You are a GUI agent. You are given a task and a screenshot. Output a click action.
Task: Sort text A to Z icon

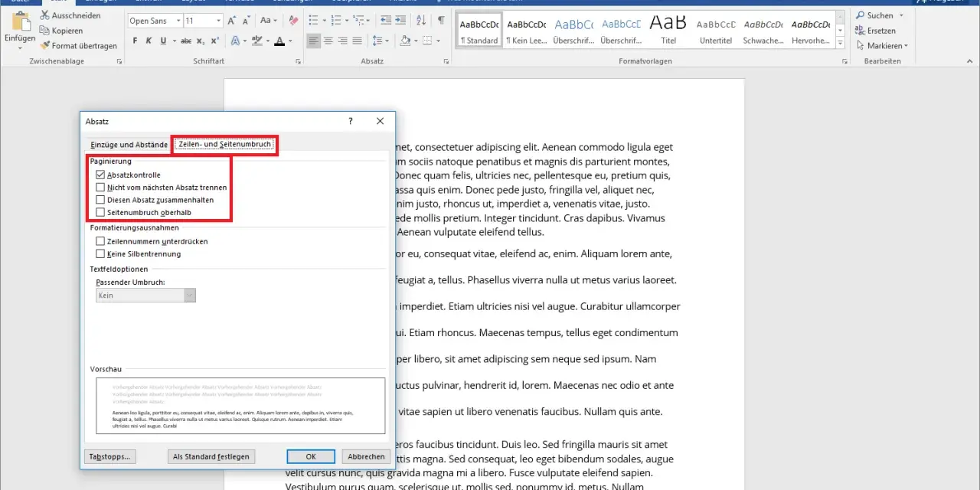point(422,21)
